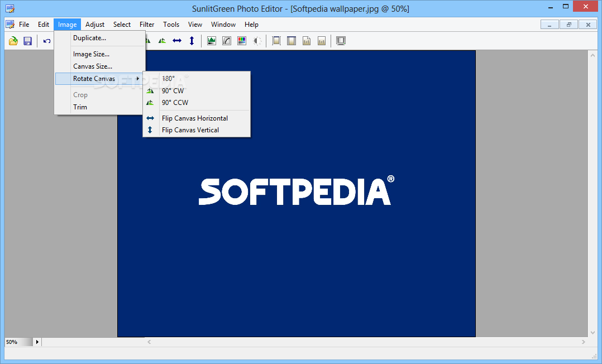The width and height of the screenshot is (602, 364).
Task: Click the Open file folder toolbar icon
Action: [x=13, y=41]
